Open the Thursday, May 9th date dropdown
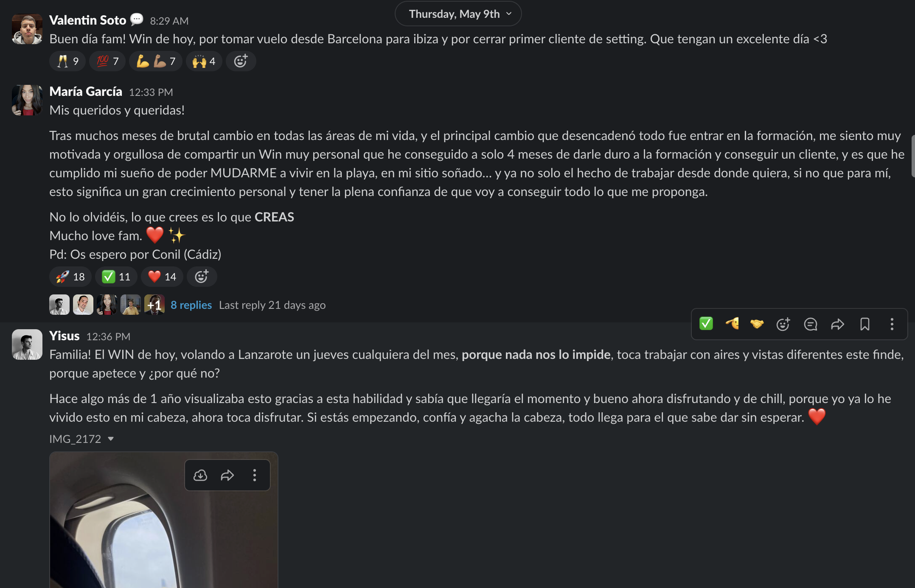915x588 pixels. coord(458,14)
